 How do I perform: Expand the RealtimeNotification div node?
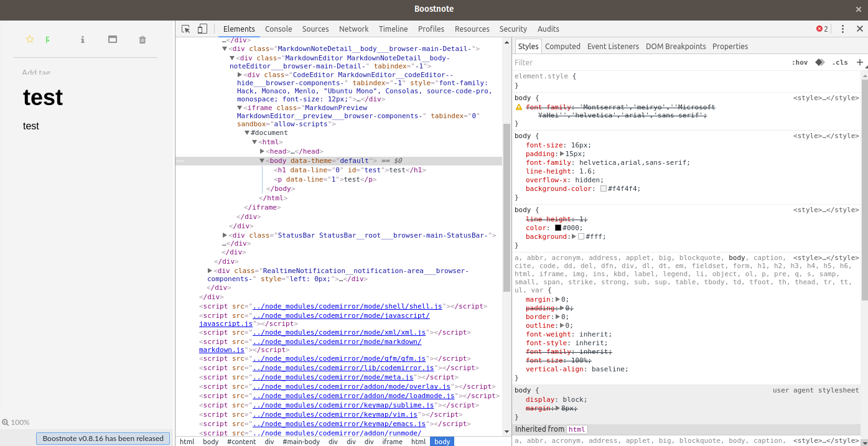(x=210, y=271)
